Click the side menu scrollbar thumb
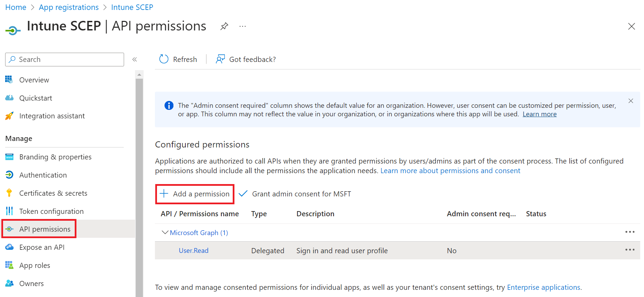This screenshot has height=297, width=644. click(x=139, y=188)
